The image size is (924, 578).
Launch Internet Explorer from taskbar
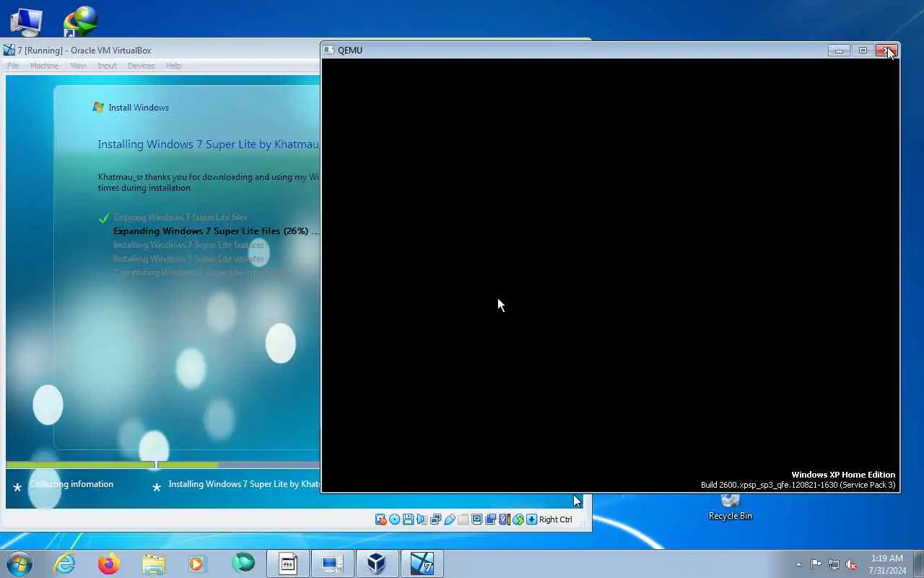(65, 564)
